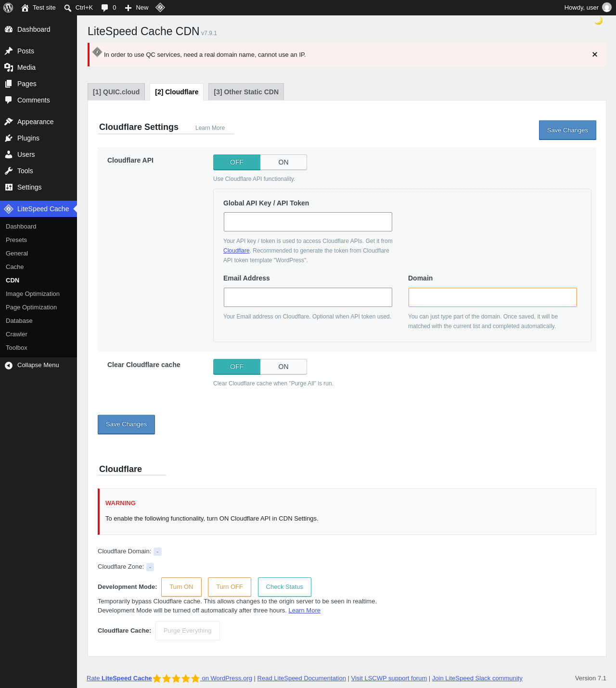Viewport: 616px width, 688px height.
Task: Click the user avatar next to Howdy
Action: click(x=607, y=8)
